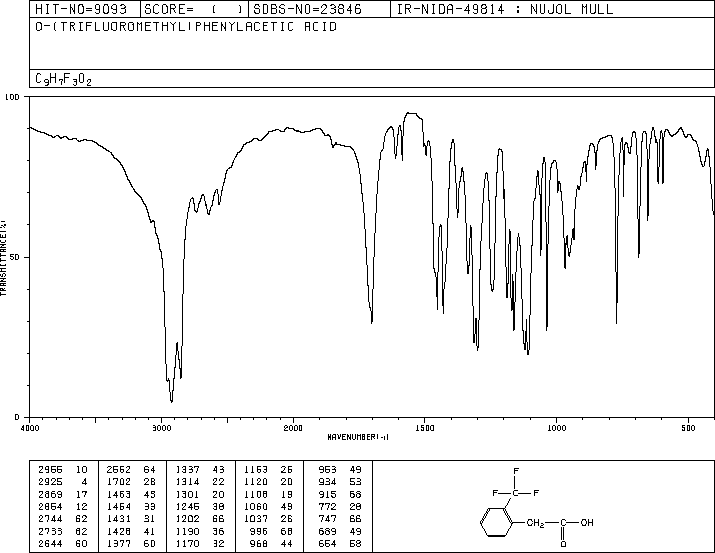Click the benzene ring in structure diagram

click(x=496, y=522)
